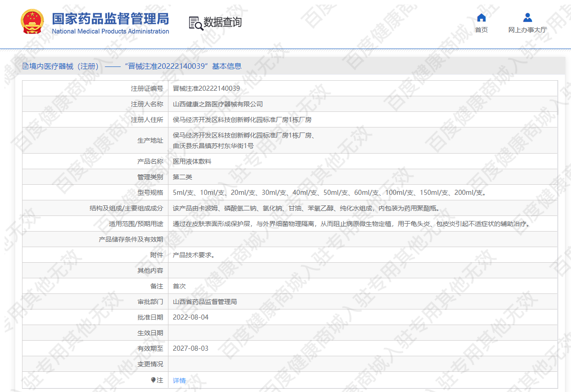The width and height of the screenshot is (571, 392).
Task: Click approval date 2022-08-04
Action: (x=190, y=317)
